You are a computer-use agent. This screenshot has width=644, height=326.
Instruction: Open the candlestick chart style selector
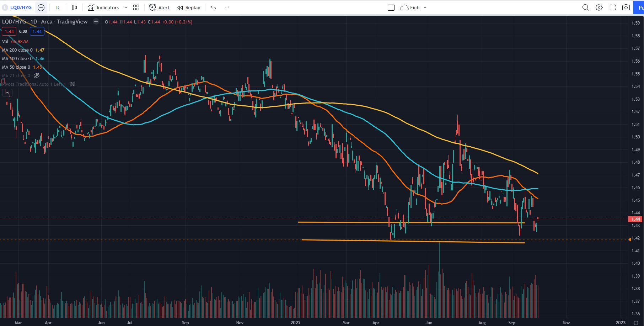coord(74,7)
